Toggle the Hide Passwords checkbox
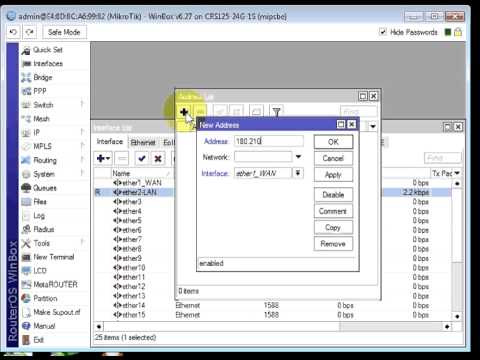Screen dimensions: 480x360 pos(383,32)
